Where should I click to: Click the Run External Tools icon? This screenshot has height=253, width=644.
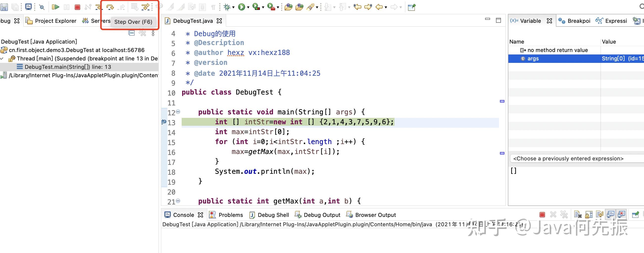[271, 7]
